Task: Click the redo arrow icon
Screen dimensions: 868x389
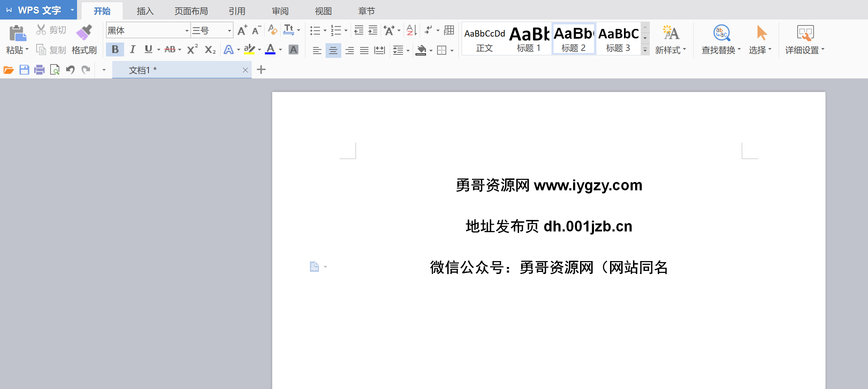Action: coord(86,70)
